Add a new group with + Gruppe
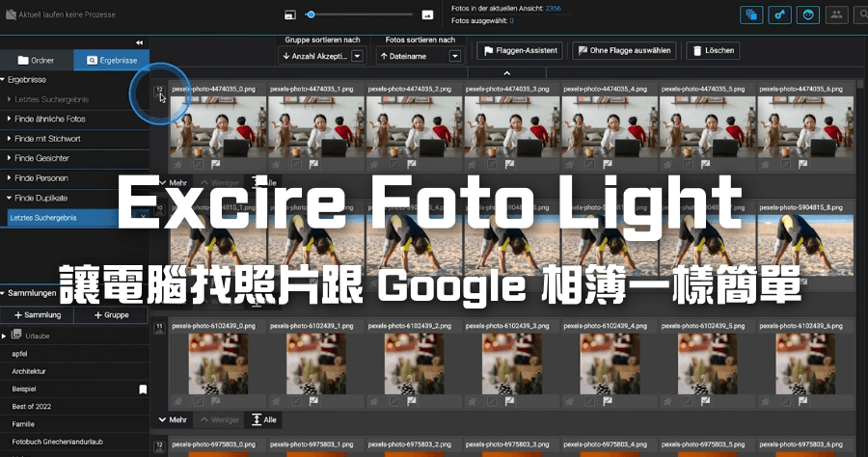Image resolution: width=868 pixels, height=457 pixels. (x=111, y=315)
